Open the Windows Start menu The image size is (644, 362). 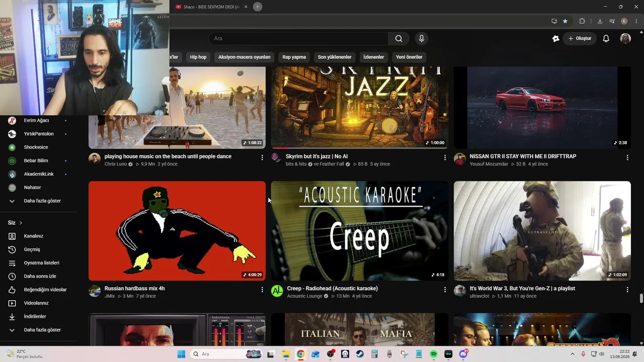[x=181, y=354]
